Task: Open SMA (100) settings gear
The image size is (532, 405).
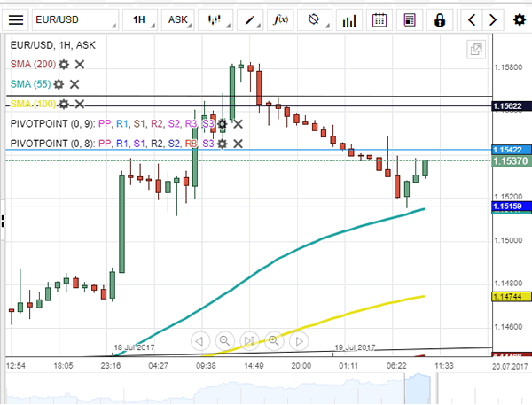Action: pyautogui.click(x=64, y=104)
